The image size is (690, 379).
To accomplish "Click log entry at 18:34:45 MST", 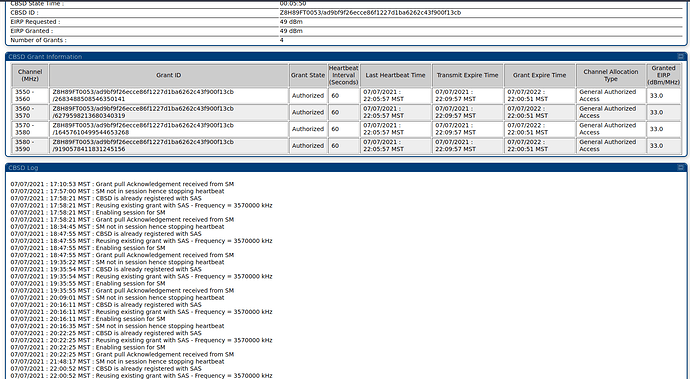I will 117,227.
